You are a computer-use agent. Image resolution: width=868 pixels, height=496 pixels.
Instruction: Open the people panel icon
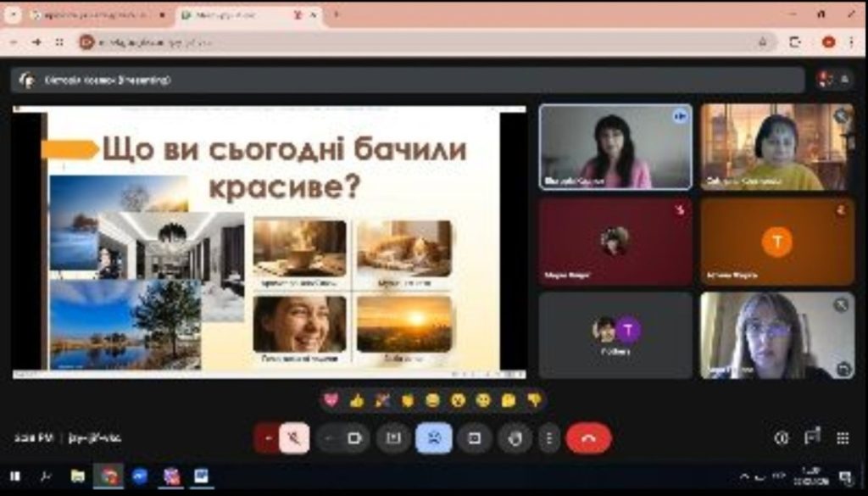point(812,437)
